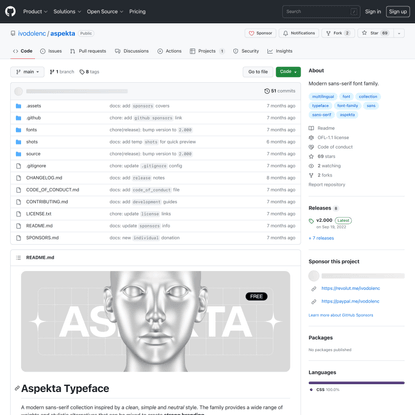Open CHANGELOG.md file

pos(44,178)
